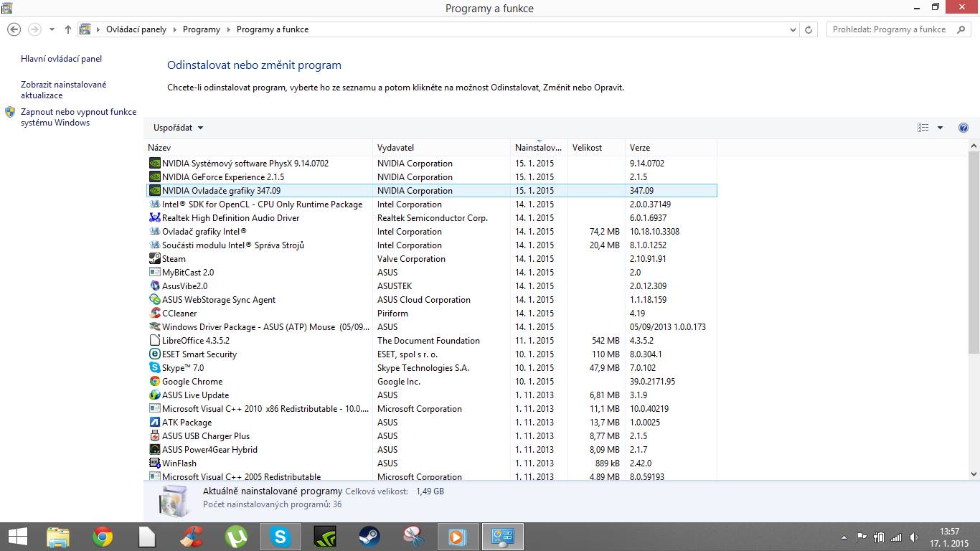Select NVIDIA Ovladače grafiky 347.09 row

tap(431, 191)
